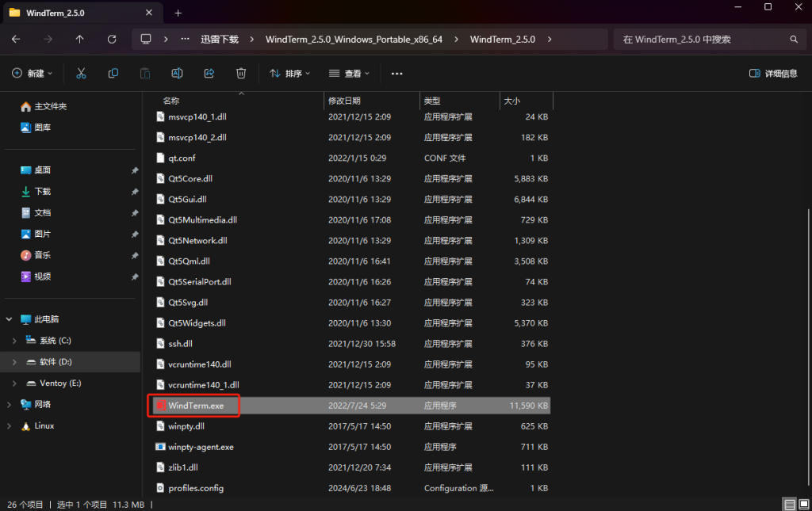Click the Share icon in toolbar

pos(209,73)
